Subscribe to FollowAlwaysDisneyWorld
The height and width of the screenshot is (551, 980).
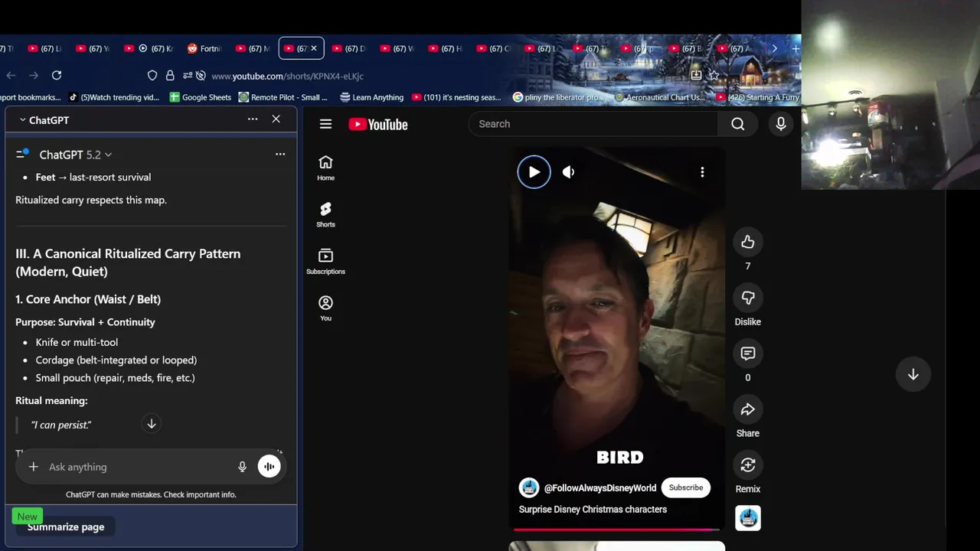[x=686, y=487]
